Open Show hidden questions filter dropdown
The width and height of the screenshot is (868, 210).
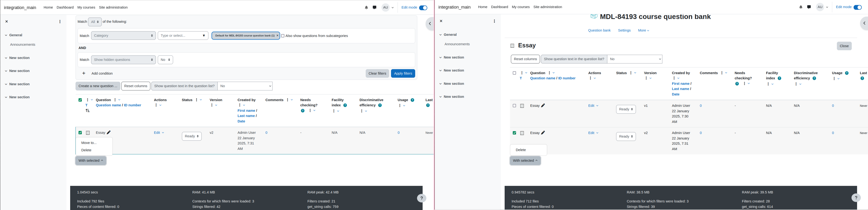point(123,60)
